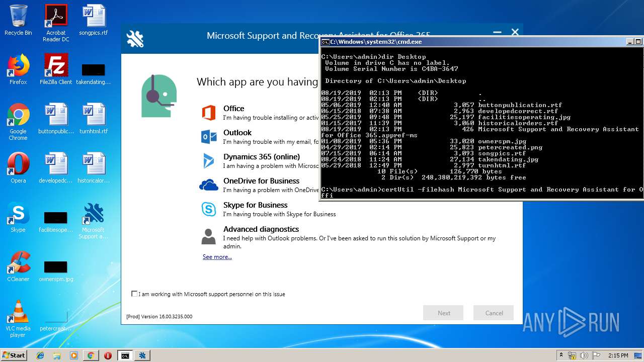Select the Outlook option text
This screenshot has height=362, width=644.
point(237,132)
